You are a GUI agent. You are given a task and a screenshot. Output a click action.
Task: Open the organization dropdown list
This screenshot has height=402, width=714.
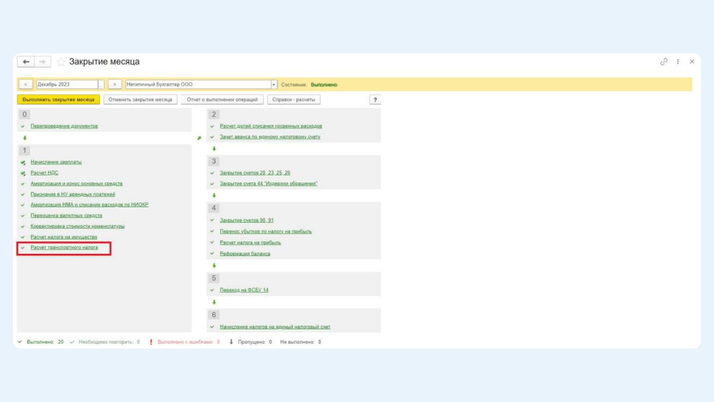[274, 85]
